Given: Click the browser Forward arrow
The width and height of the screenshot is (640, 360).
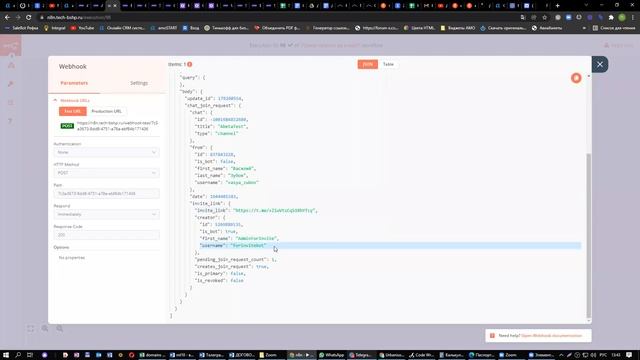Looking at the screenshot, I should pos(18,18).
